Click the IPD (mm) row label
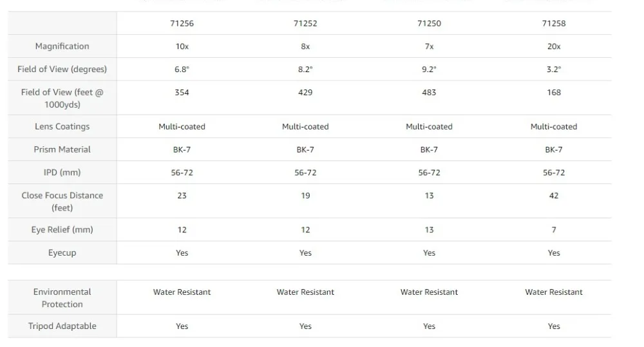Image resolution: width=644 pixels, height=347 pixels. click(x=62, y=173)
